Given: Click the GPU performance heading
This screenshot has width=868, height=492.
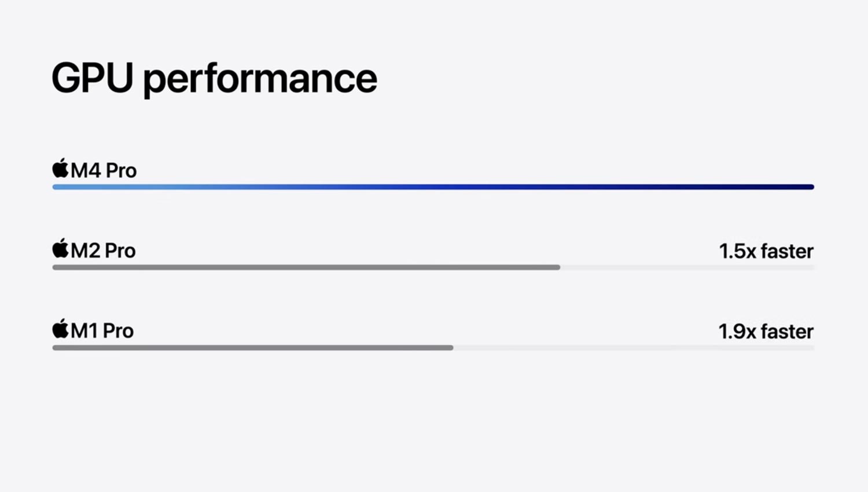Looking at the screenshot, I should [214, 78].
